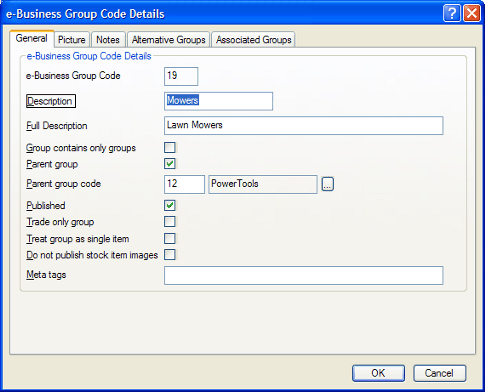485x392 pixels.
Task: Click the Parent group code label
Action: 63,184
